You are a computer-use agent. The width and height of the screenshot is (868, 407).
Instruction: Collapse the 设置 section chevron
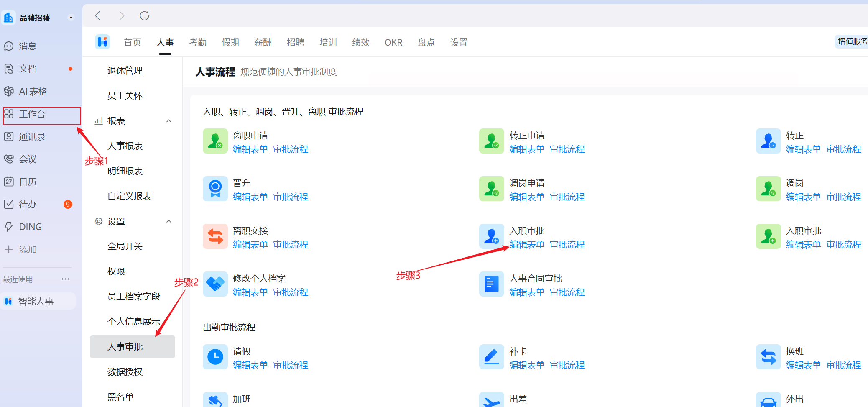pyautogui.click(x=169, y=221)
